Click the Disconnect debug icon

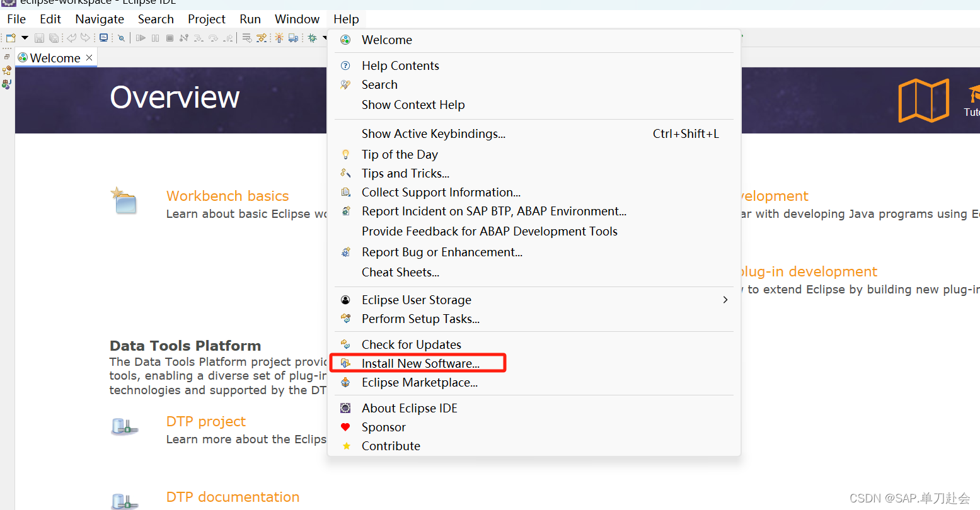[184, 38]
